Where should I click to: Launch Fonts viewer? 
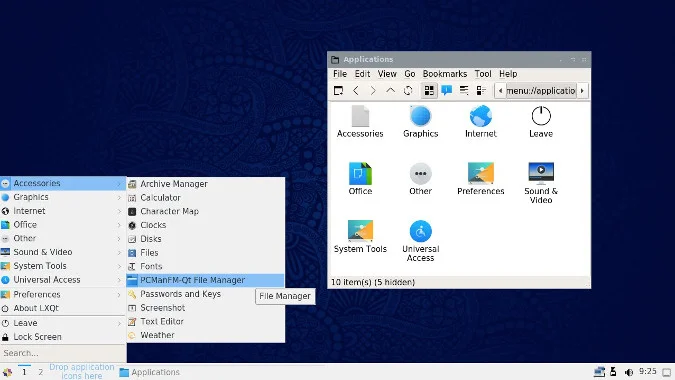[x=205, y=266]
